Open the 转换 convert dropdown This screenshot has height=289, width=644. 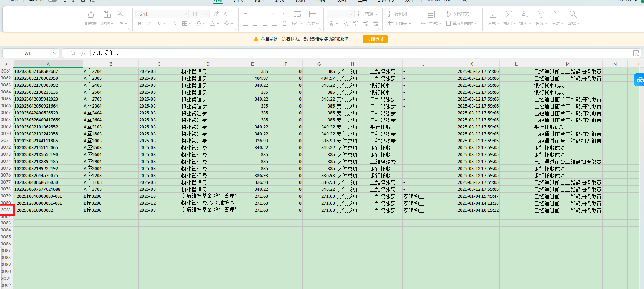[368, 14]
